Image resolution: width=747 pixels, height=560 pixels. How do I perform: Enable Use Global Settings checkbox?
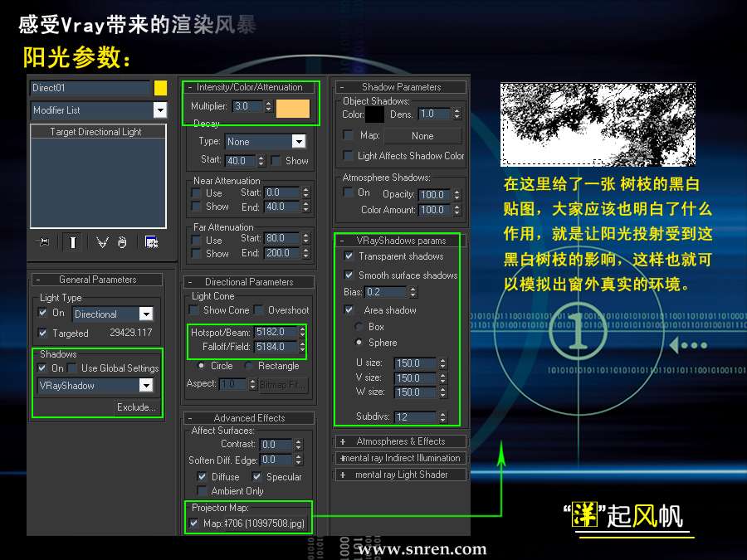pos(72,368)
